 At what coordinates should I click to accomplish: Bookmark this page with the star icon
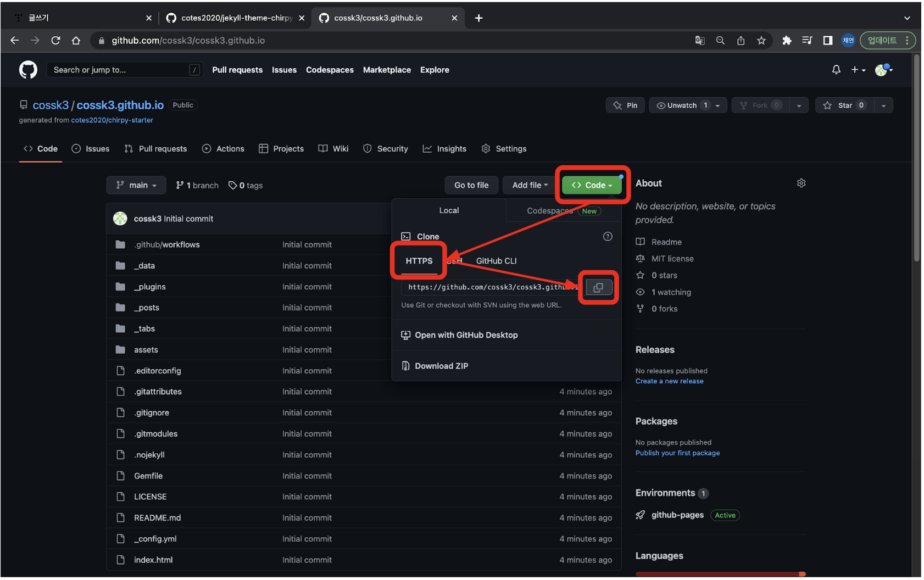(761, 40)
